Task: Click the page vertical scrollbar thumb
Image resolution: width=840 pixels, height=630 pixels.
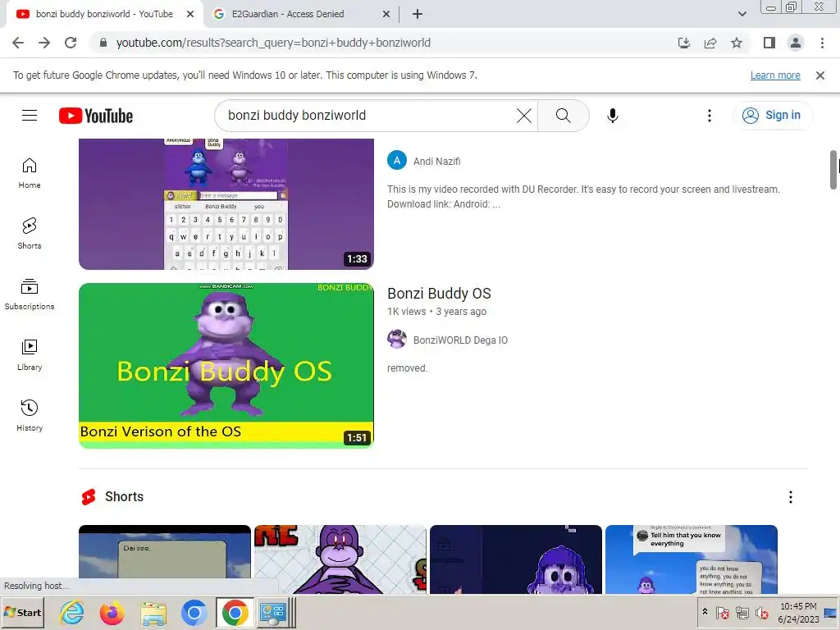Action: pos(833,170)
